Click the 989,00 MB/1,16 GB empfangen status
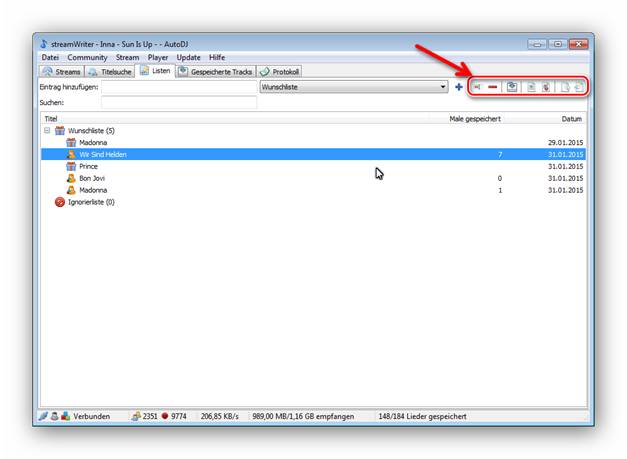627x459 pixels. 303,416
